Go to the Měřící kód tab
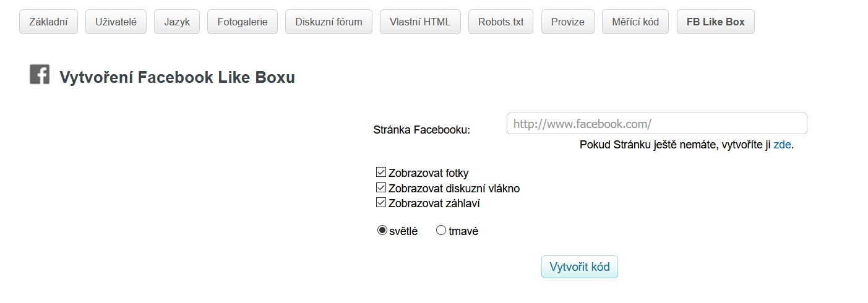868x303 pixels. click(x=635, y=22)
